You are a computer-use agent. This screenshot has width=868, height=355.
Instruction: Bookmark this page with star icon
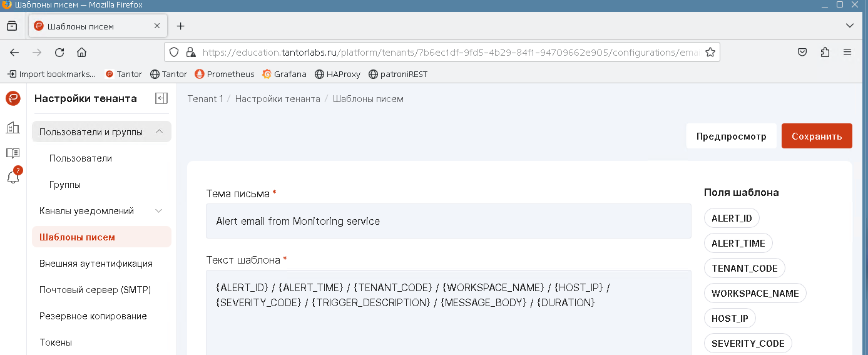point(710,52)
